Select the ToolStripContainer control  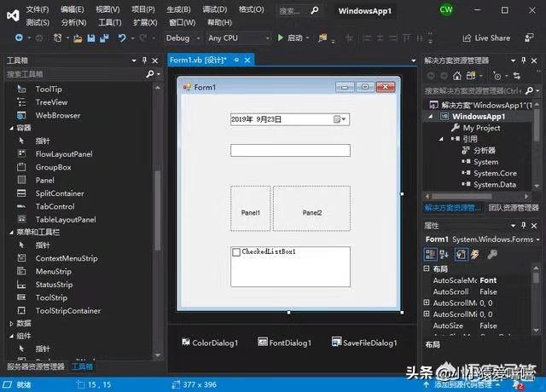[68, 310]
